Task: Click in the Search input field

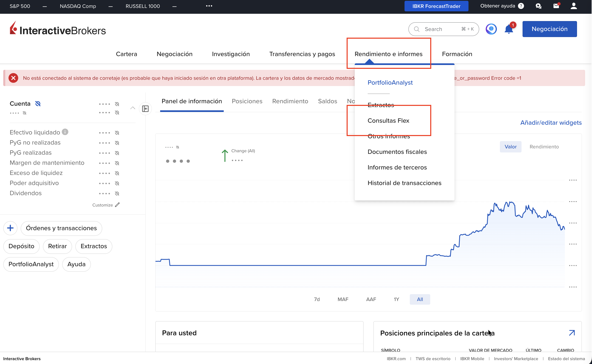Action: tap(443, 29)
